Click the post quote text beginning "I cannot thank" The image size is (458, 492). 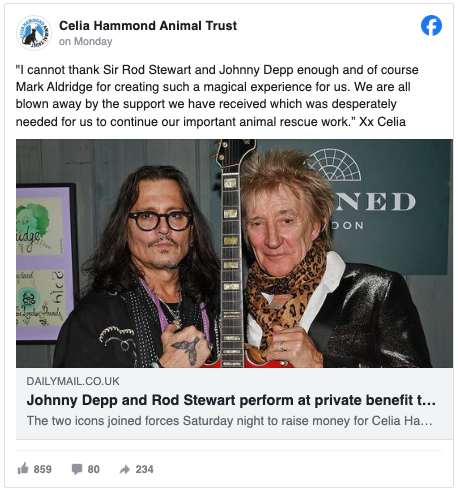[217, 96]
